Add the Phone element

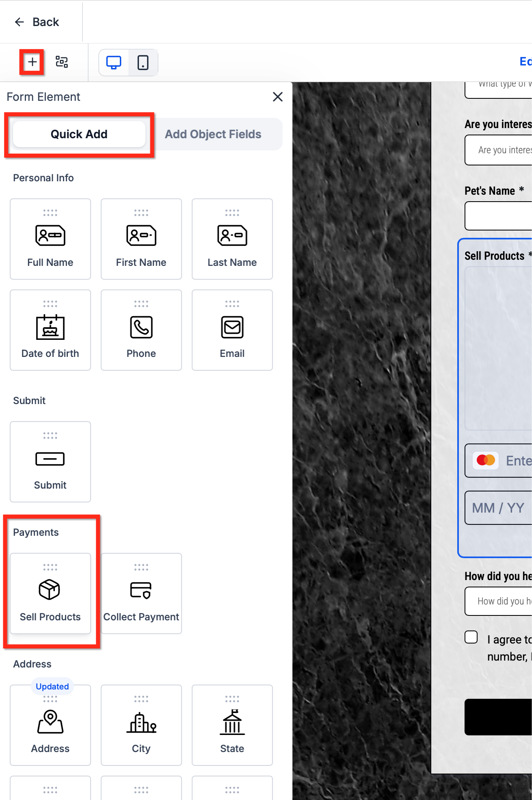pos(141,330)
